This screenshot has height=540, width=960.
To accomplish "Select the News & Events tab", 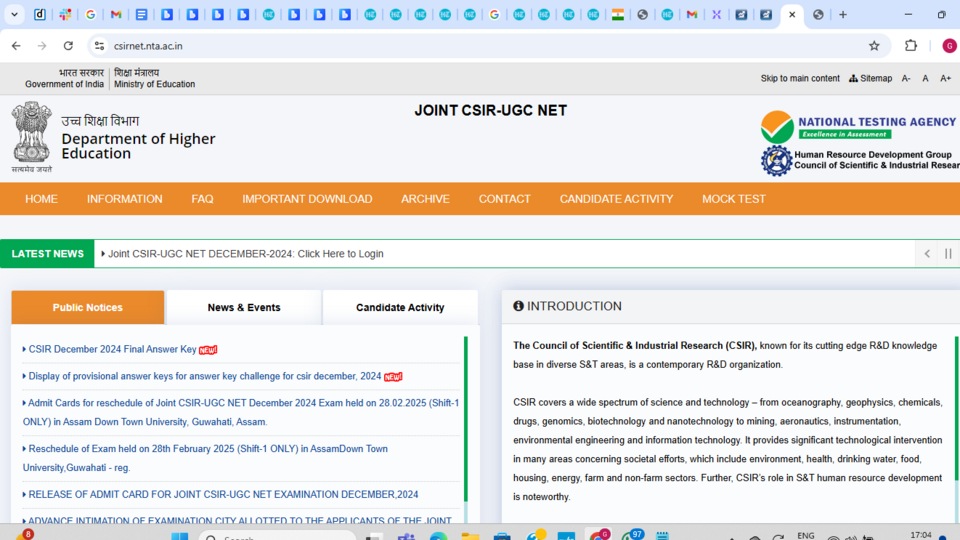I will click(x=244, y=307).
